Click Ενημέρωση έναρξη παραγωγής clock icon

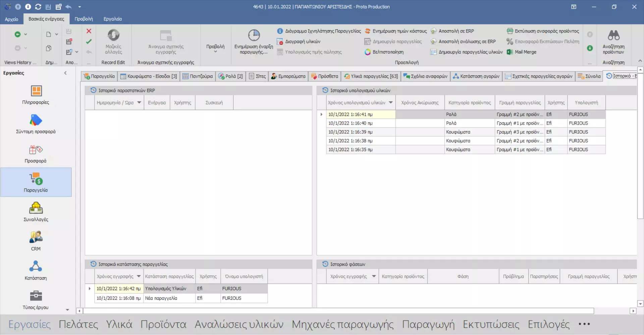point(254,36)
